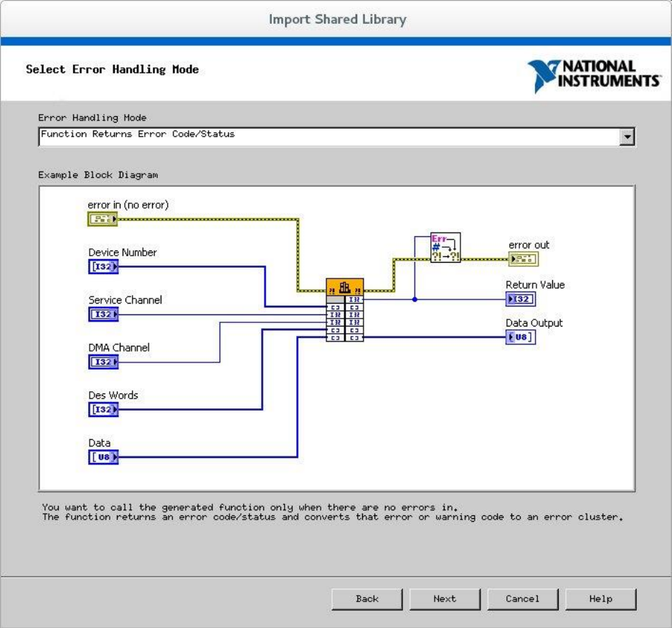The image size is (672, 628).
Task: Click the Error code converter VI icon
Action: [445, 248]
